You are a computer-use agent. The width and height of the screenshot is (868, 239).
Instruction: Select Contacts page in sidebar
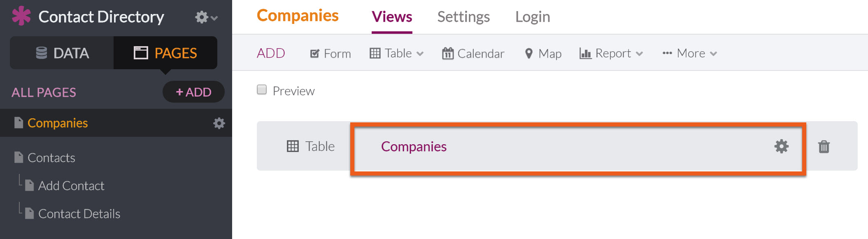point(51,158)
